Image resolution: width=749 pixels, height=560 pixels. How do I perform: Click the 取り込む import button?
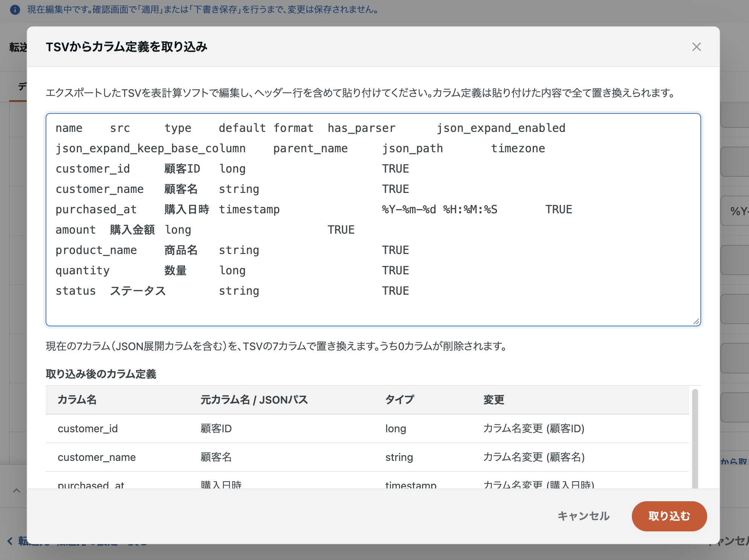(x=669, y=516)
